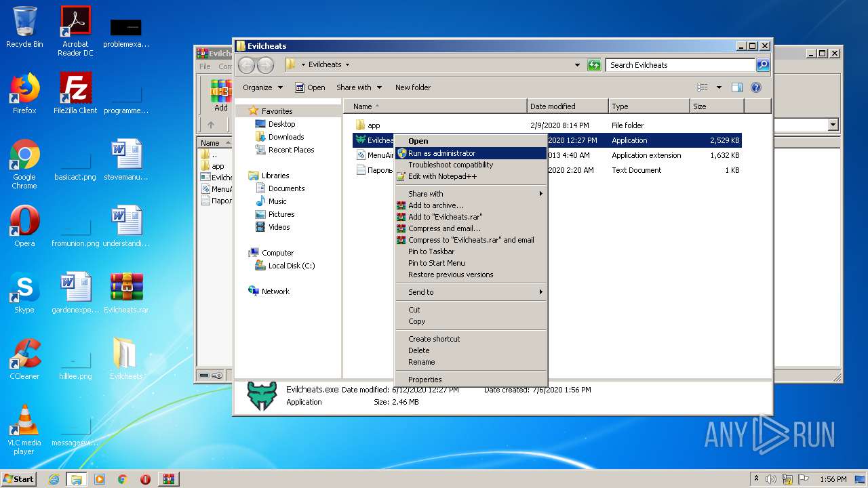Open Properties from context menu

pos(471,380)
